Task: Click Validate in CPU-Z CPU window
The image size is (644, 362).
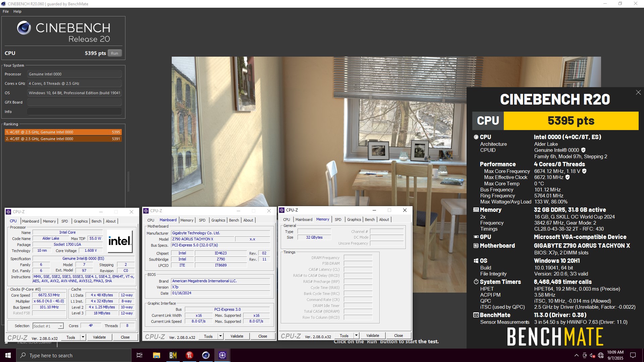Action: (x=99, y=338)
